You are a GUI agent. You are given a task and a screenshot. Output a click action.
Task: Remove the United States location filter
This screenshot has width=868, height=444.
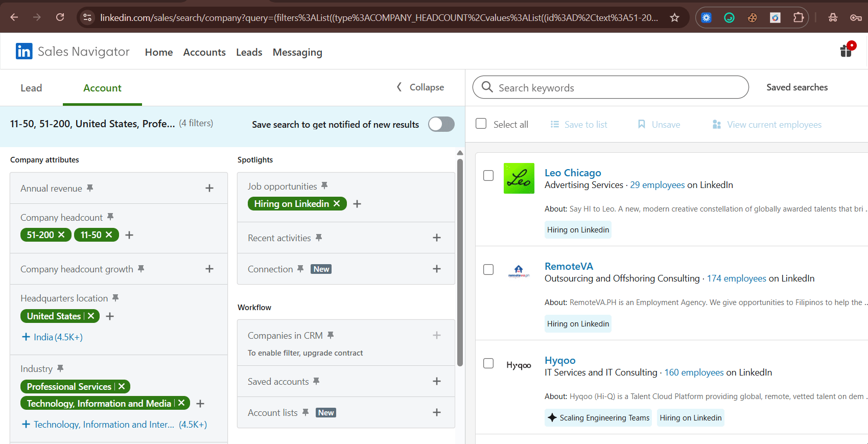coord(91,316)
